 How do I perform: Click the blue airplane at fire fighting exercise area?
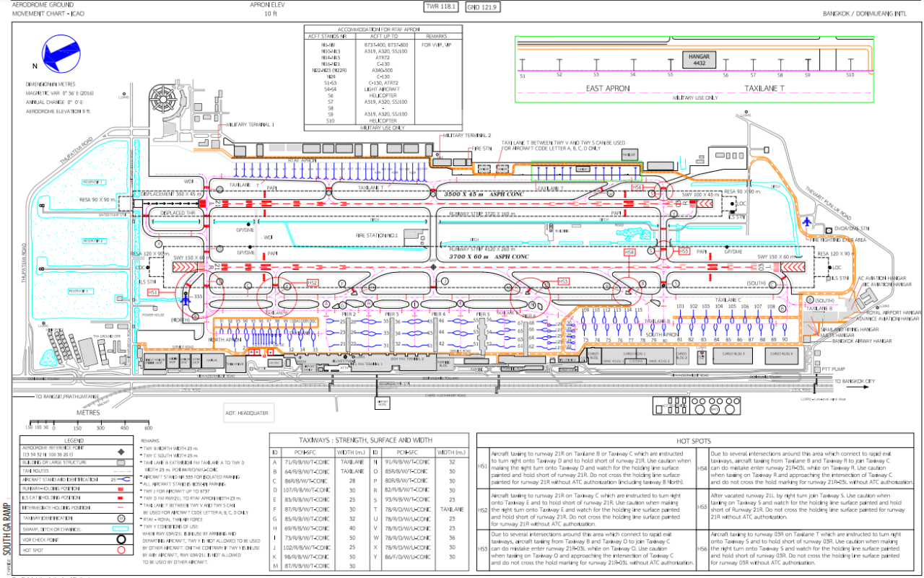[x=807, y=222]
